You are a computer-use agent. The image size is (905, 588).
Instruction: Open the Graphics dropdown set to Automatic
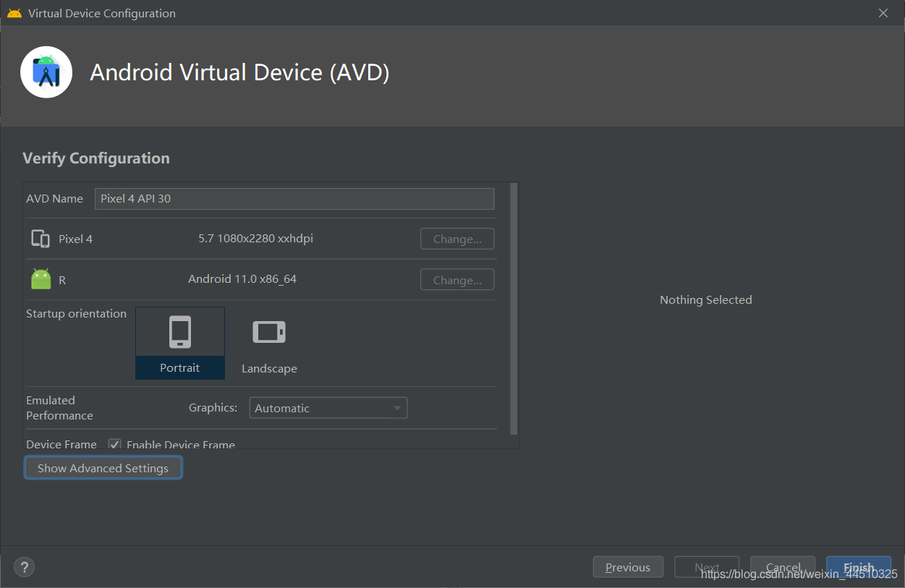click(328, 408)
